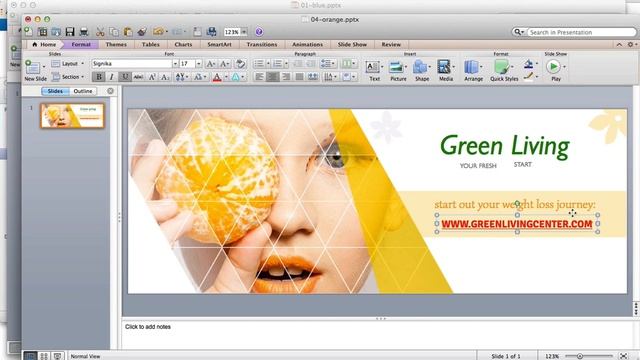The width and height of the screenshot is (640, 360).
Task: Apply Subscript formatting
Action: 165,77
